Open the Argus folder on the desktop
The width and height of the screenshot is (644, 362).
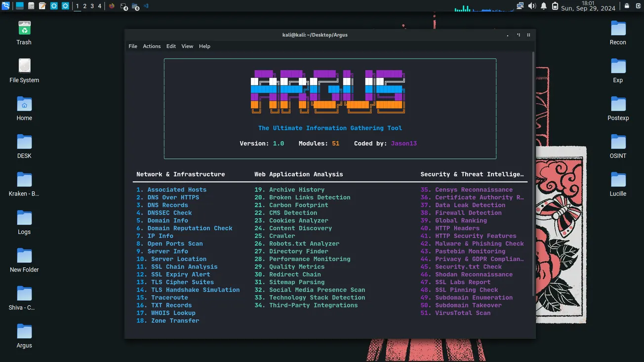[x=23, y=334]
